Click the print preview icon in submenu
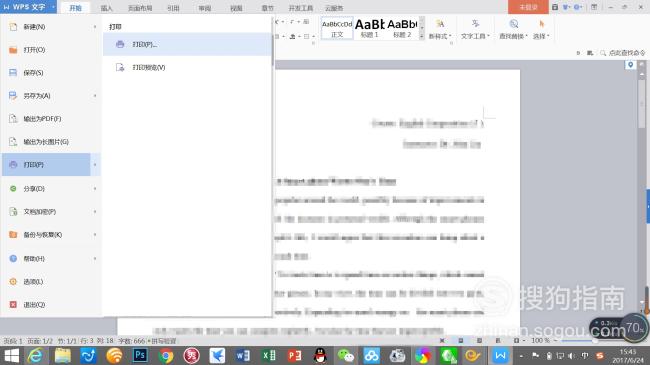 click(x=120, y=67)
